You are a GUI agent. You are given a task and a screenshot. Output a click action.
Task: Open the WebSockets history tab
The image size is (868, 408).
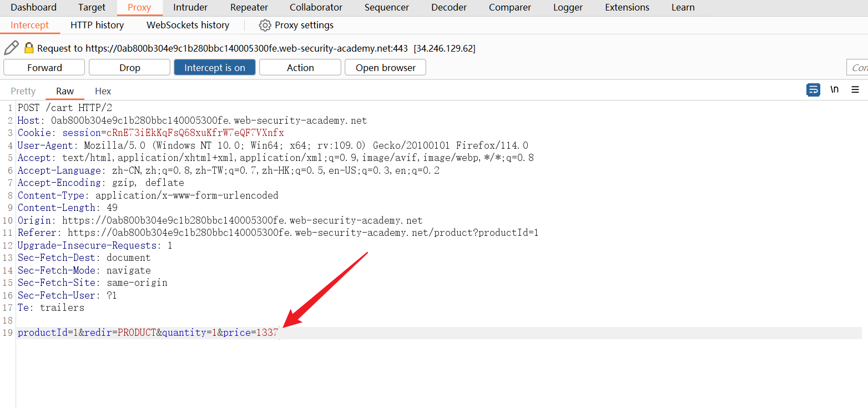tap(188, 26)
